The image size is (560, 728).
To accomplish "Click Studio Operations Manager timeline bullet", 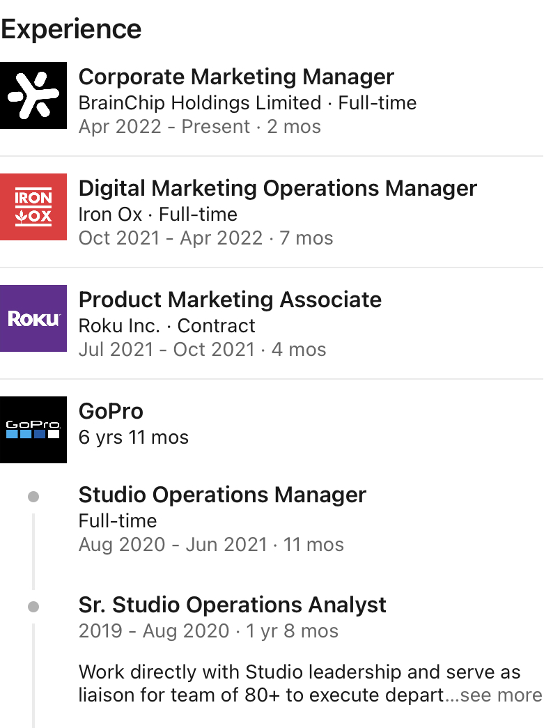I will point(33,497).
